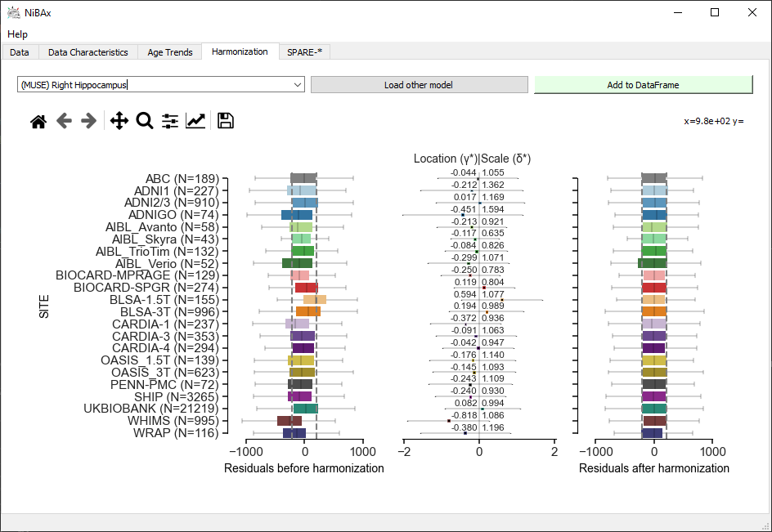This screenshot has height=532, width=772.
Task: Activate the Pan axes tool
Action: click(x=119, y=121)
